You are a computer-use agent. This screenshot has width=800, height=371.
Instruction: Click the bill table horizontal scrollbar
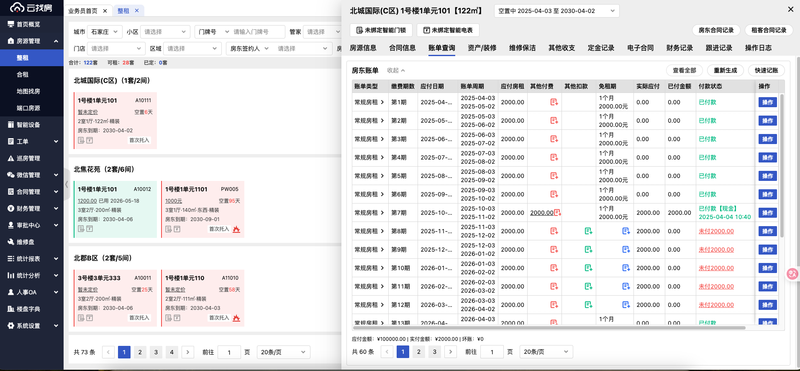[548, 328]
